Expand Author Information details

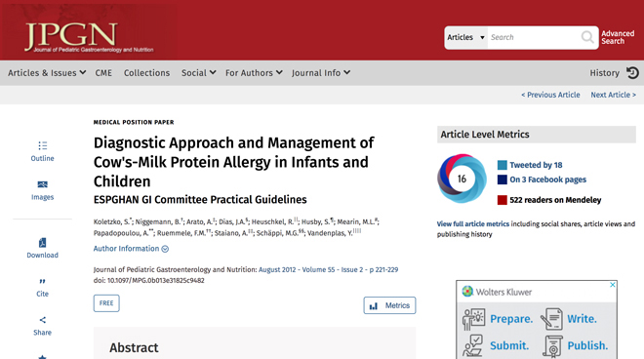pos(131,249)
